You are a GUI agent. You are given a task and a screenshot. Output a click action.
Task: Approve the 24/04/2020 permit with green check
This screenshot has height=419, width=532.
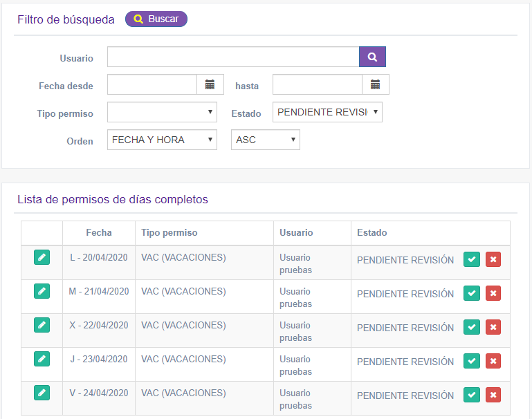pyautogui.click(x=472, y=395)
